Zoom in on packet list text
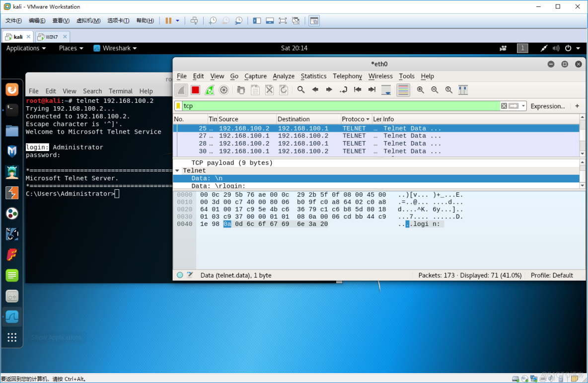Image resolution: width=588 pixels, height=383 pixels. pyautogui.click(x=420, y=89)
